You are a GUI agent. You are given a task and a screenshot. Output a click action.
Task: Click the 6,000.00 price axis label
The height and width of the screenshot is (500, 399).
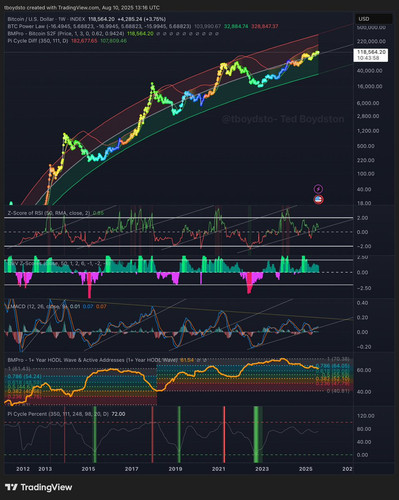pos(368,103)
